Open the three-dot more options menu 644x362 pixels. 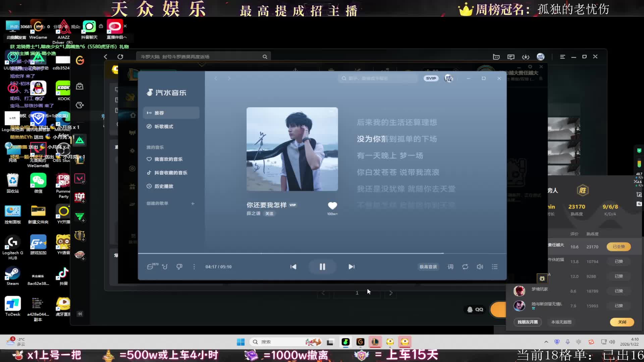pos(194,267)
